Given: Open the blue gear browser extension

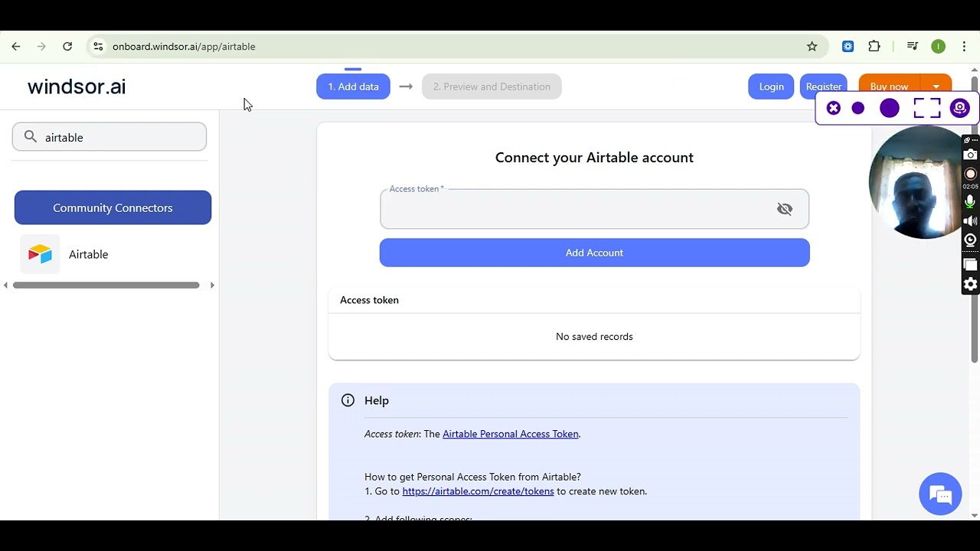Looking at the screenshot, I should click(x=848, y=47).
